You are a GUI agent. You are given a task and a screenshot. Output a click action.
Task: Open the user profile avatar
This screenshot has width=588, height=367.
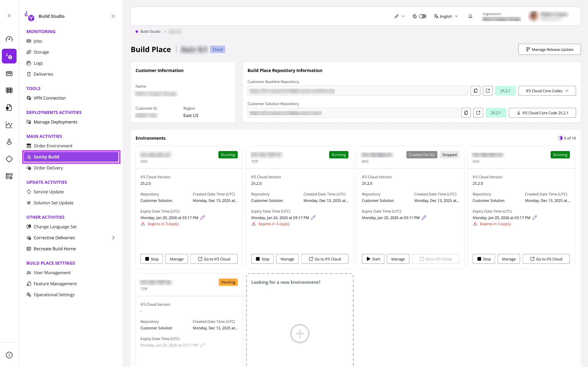(x=534, y=16)
